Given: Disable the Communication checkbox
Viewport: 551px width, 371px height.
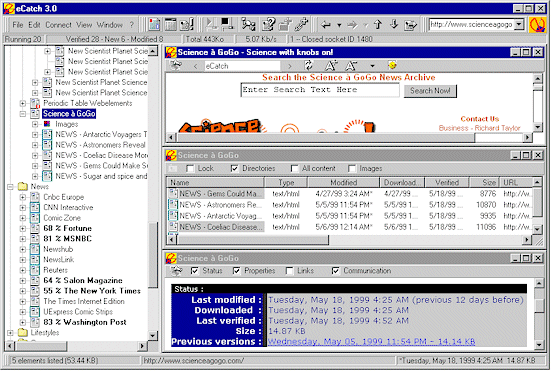Looking at the screenshot, I should tap(336, 271).
